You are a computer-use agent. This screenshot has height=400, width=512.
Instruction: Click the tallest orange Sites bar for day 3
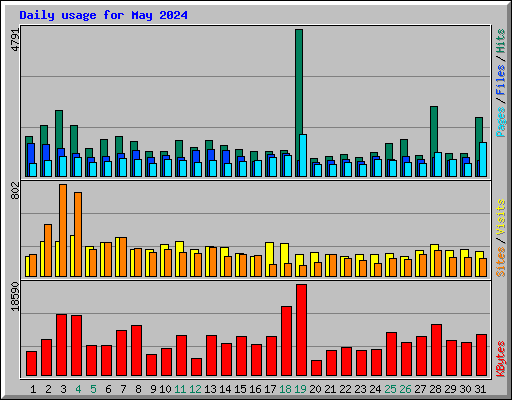tap(63, 230)
